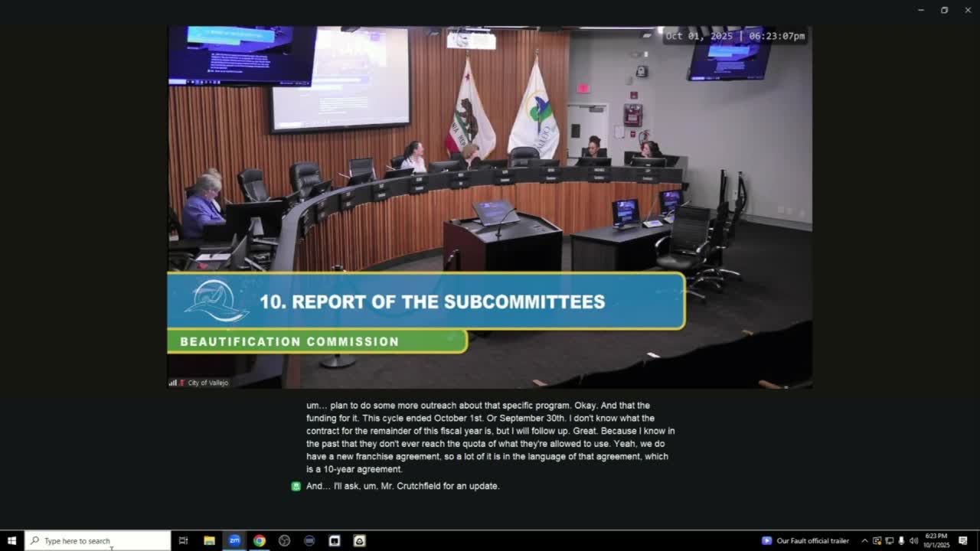The width and height of the screenshot is (980, 551).
Task: Play or pause the Our Fault trailer thumbnail
Action: (x=766, y=540)
